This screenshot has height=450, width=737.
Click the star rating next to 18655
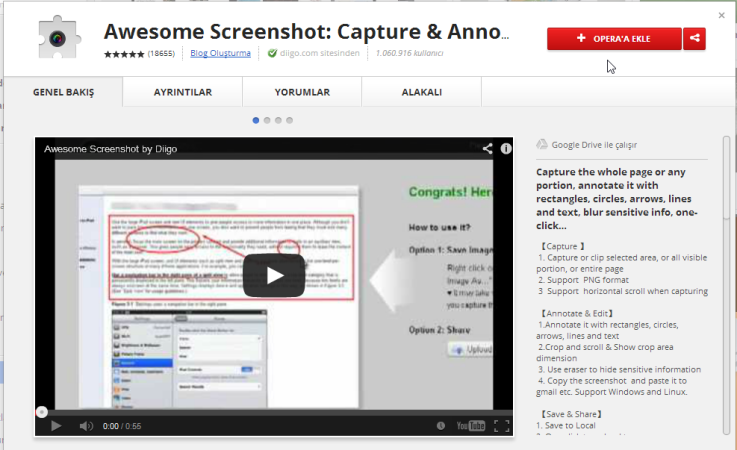pyautogui.click(x=124, y=54)
